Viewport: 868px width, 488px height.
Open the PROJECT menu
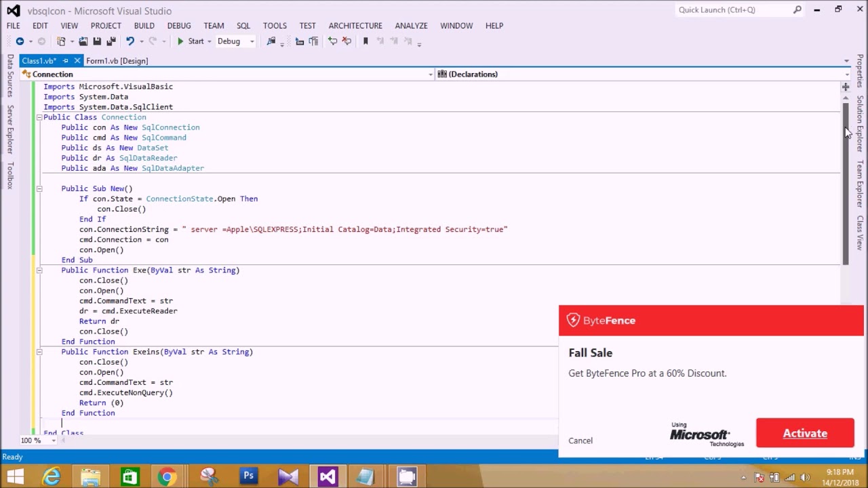[x=106, y=26]
